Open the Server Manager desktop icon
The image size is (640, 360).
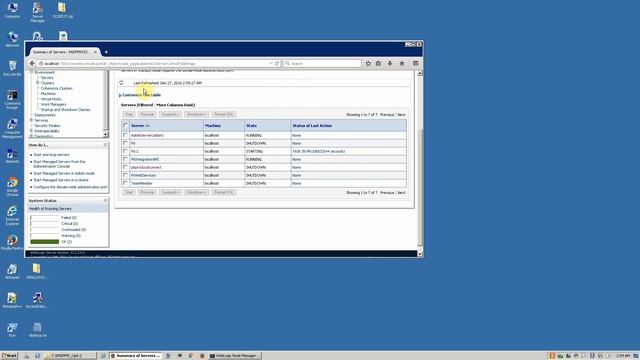(x=37, y=12)
